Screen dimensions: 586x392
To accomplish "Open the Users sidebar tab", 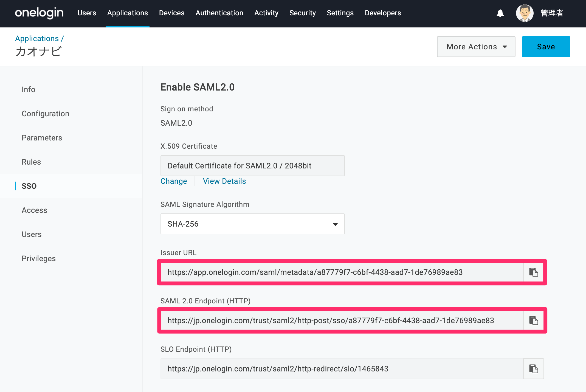I will (32, 234).
